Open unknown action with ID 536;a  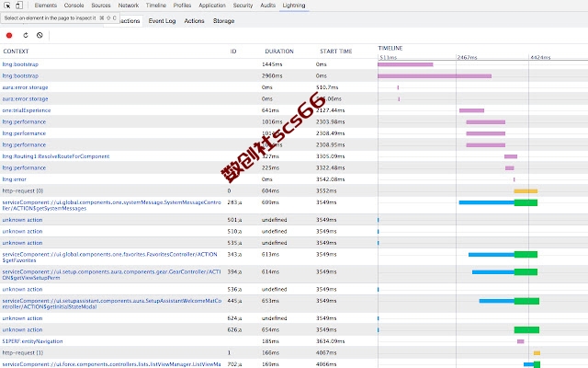[x=22, y=289]
